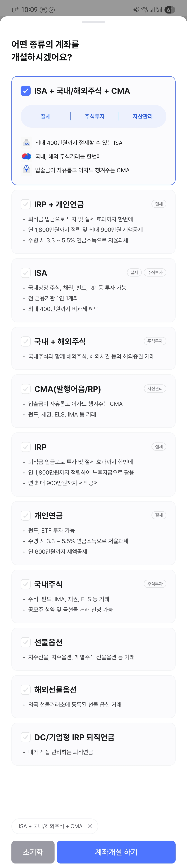
Task: Uncheck the ISA + 국내/해외주식 + CMA checkbox
Action: point(26,91)
